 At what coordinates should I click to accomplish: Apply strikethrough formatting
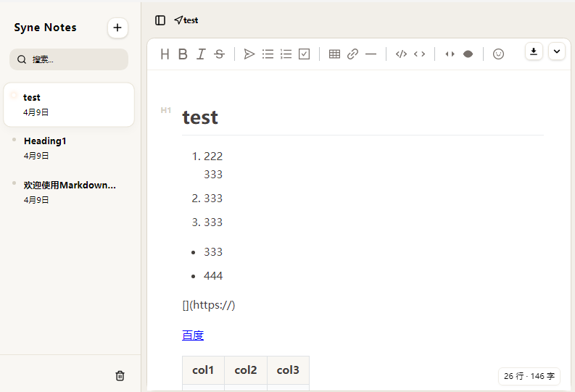click(x=219, y=54)
